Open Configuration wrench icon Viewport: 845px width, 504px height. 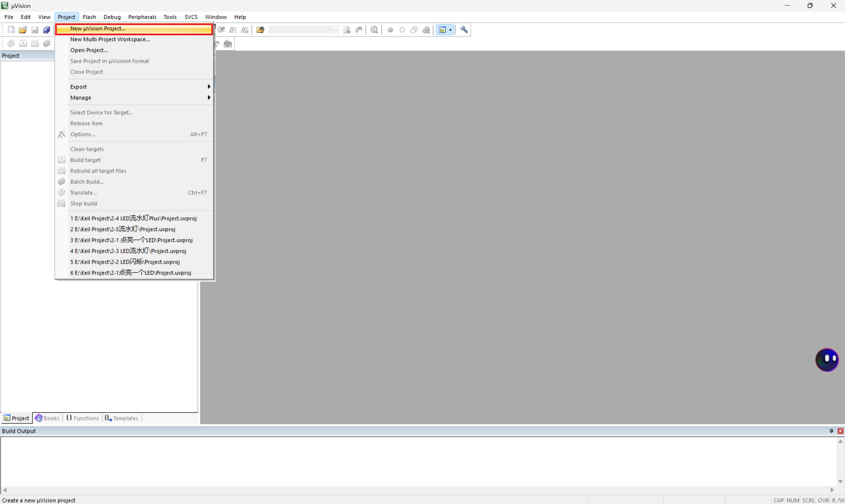click(464, 30)
